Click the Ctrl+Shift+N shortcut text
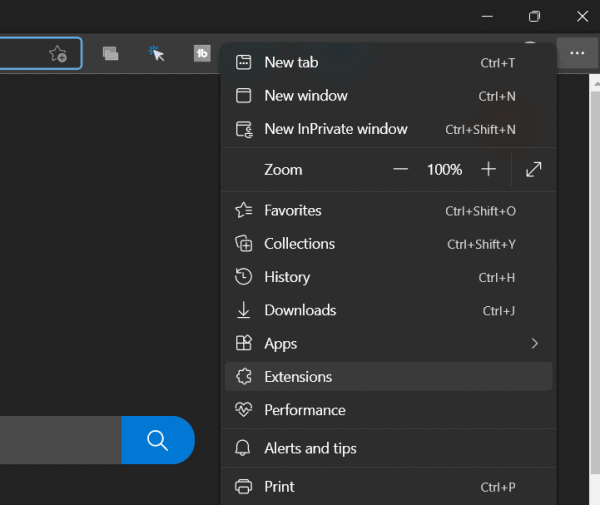 tap(480, 130)
